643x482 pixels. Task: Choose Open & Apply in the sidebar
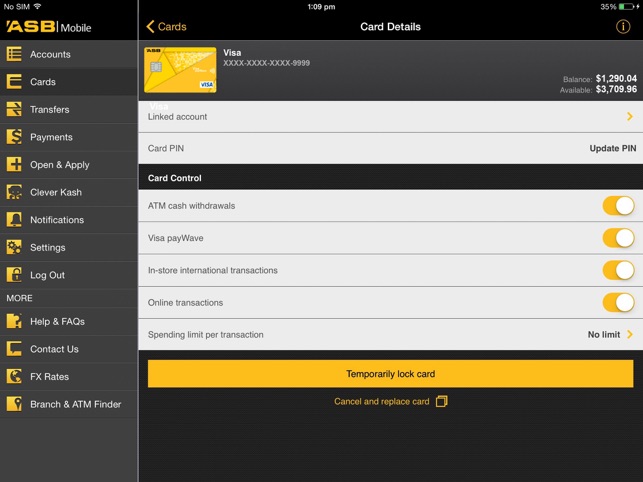click(69, 164)
